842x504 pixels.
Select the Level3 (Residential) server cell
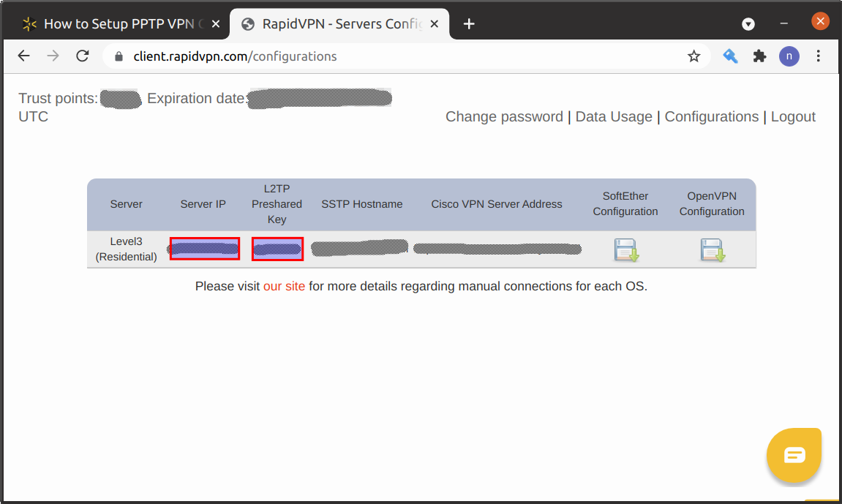click(127, 249)
